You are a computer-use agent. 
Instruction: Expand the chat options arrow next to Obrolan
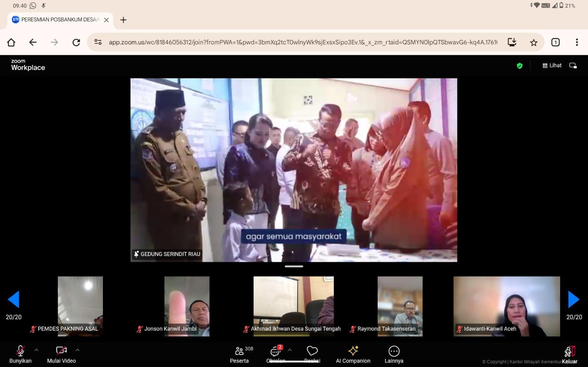click(x=290, y=350)
